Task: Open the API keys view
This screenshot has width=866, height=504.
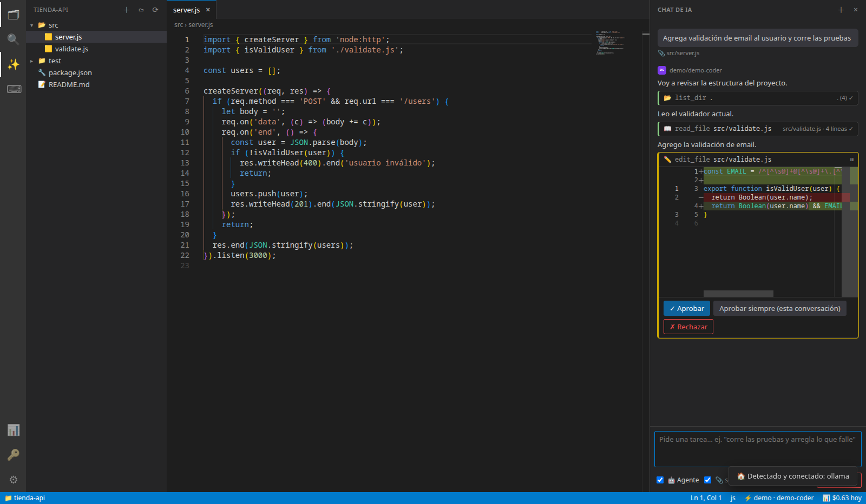Action: click(13, 455)
